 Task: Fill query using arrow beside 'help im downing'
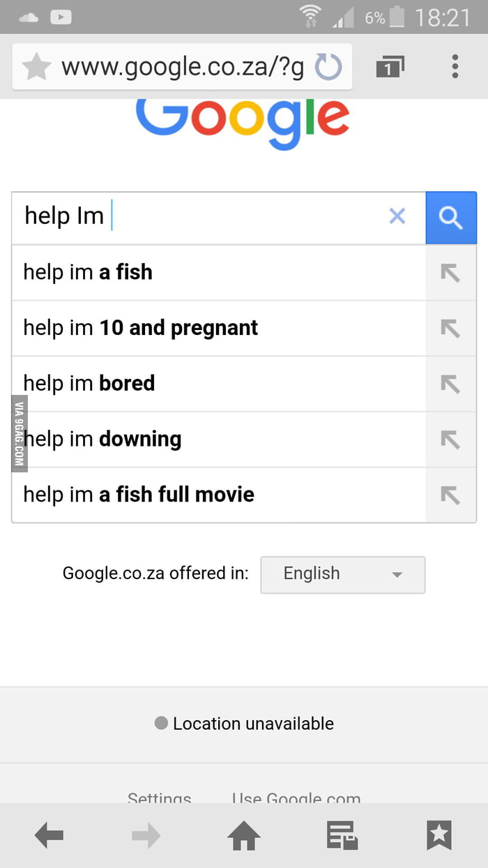coord(451,439)
